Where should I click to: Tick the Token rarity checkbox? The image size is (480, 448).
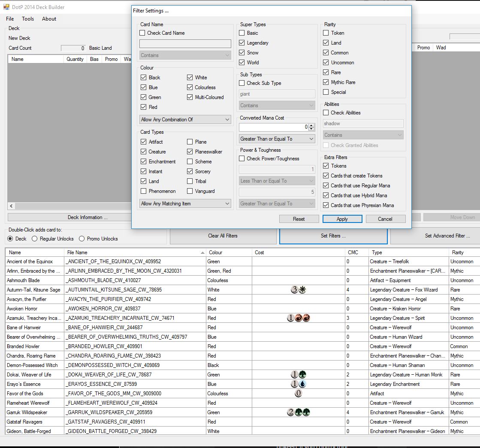click(x=326, y=33)
